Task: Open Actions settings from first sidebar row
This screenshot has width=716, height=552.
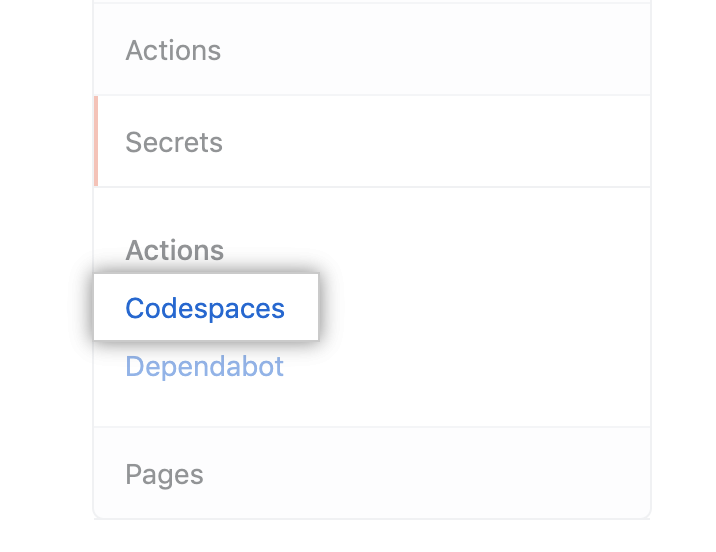Action: [173, 50]
